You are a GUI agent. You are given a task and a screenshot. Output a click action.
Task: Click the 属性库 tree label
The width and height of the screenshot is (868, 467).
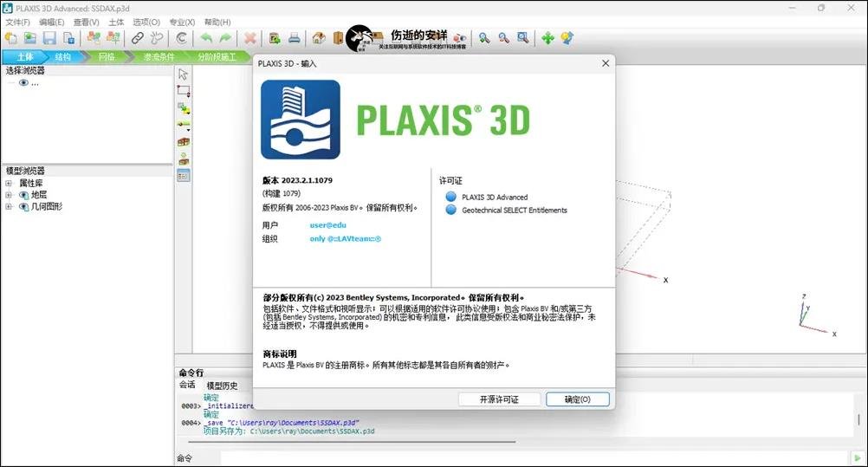(x=31, y=183)
